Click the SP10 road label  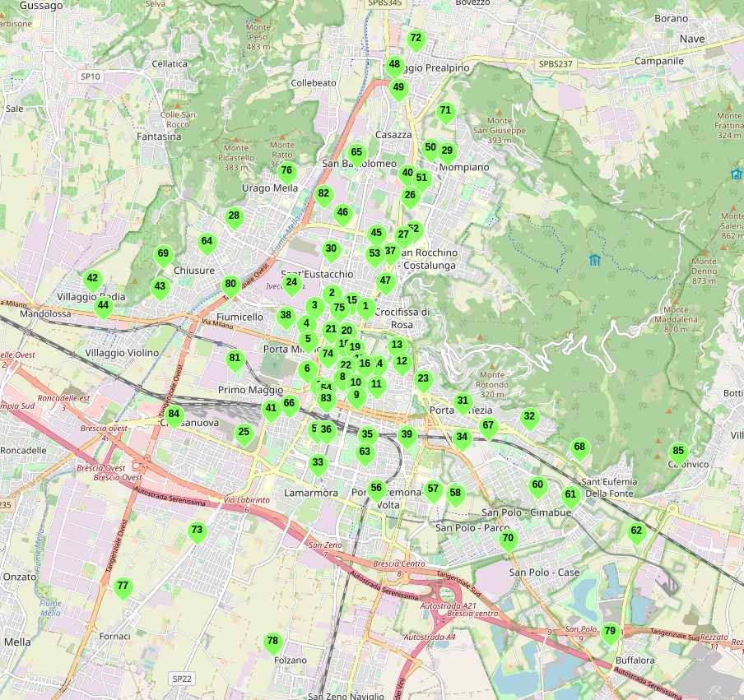91,76
